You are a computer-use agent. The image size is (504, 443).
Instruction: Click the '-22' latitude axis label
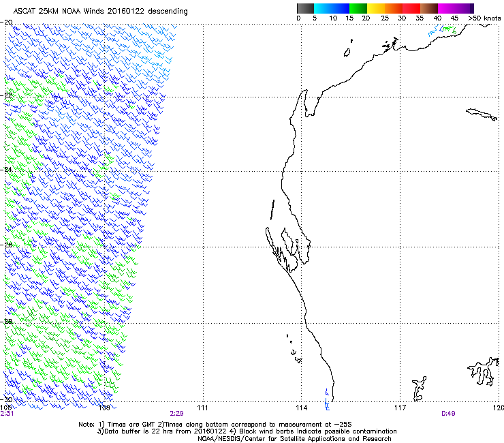pyautogui.click(x=6, y=95)
